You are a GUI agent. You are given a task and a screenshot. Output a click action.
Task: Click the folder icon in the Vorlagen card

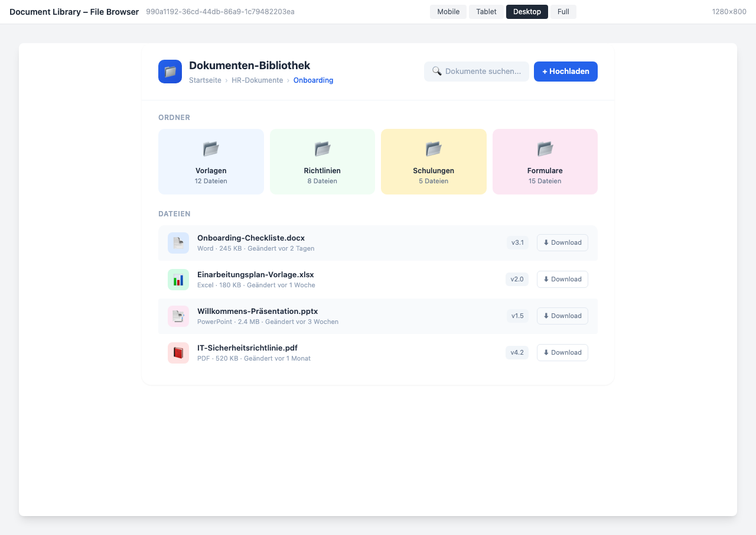[x=211, y=149]
